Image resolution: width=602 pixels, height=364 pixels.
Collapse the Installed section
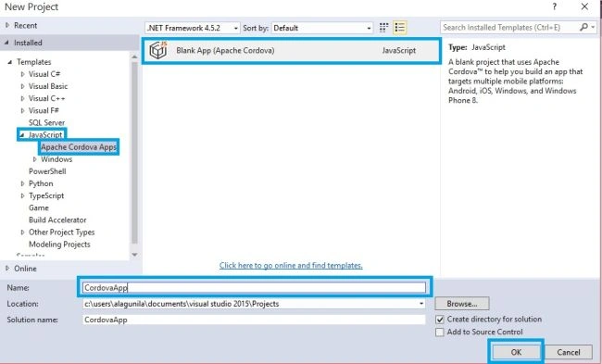[6, 43]
